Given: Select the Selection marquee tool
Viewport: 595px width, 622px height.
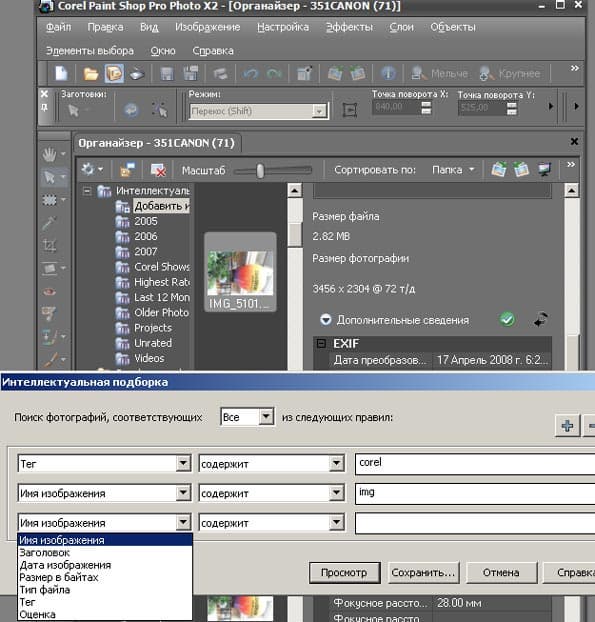Looking at the screenshot, I should [49, 200].
